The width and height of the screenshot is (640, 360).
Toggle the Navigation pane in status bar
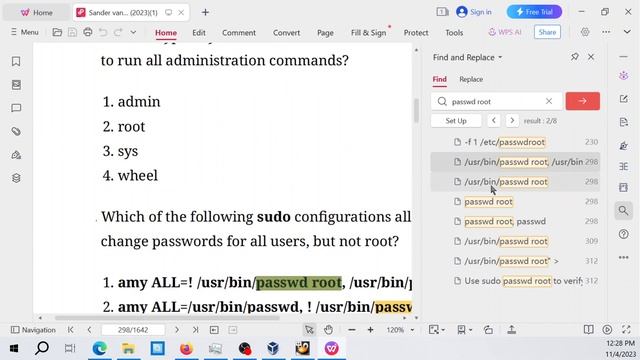click(33, 330)
